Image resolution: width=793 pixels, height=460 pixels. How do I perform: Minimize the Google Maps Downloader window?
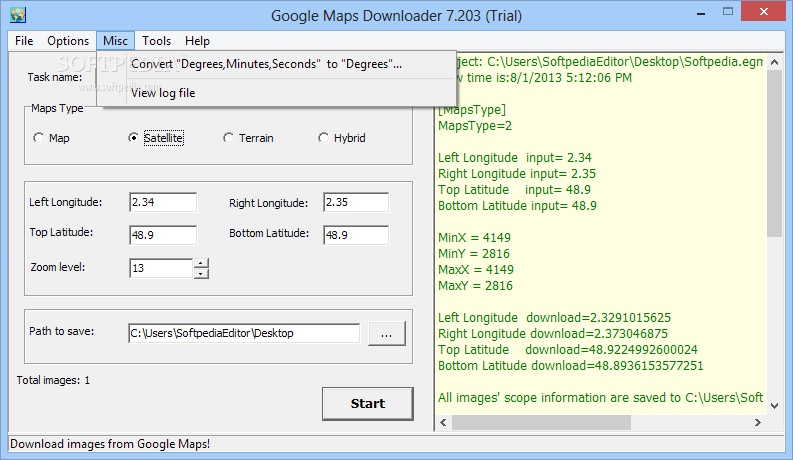[x=701, y=13]
